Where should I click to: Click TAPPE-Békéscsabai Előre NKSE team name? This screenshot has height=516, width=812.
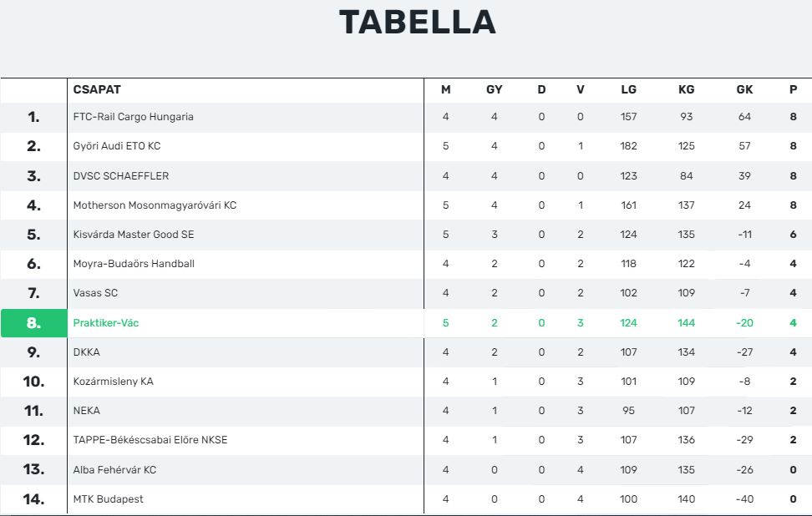pyautogui.click(x=150, y=440)
